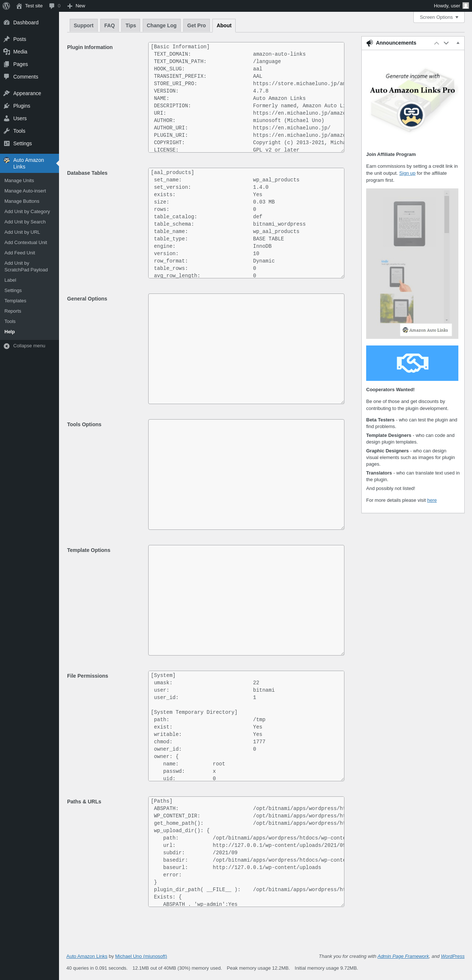The width and height of the screenshot is (472, 980).
Task: Move Announcements box down with chevron
Action: pyautogui.click(x=446, y=43)
